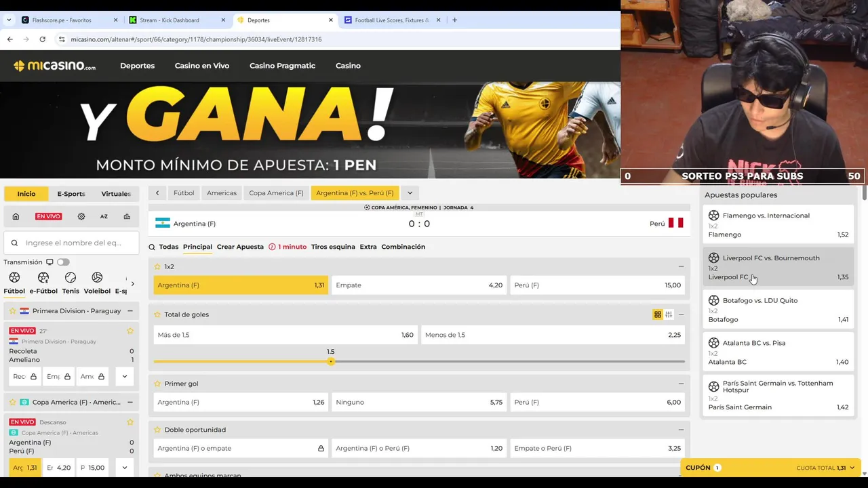Open the browser tab search dropdown arrow
The height and width of the screenshot is (488, 868).
[x=8, y=20]
